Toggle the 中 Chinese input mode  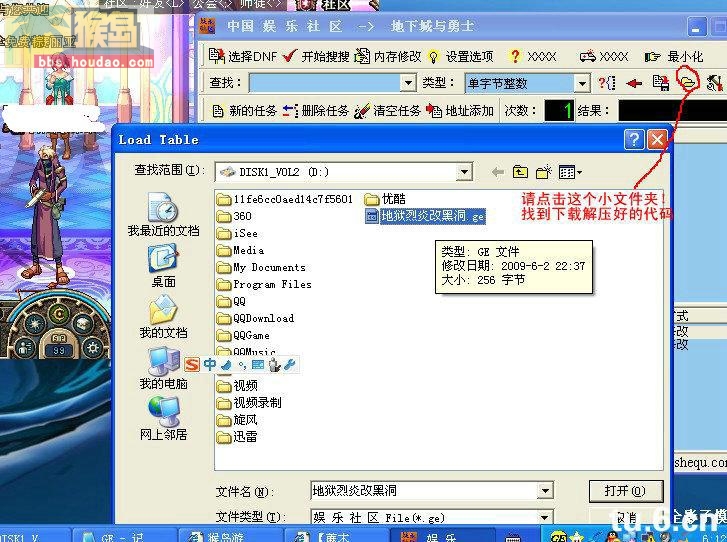[210, 364]
